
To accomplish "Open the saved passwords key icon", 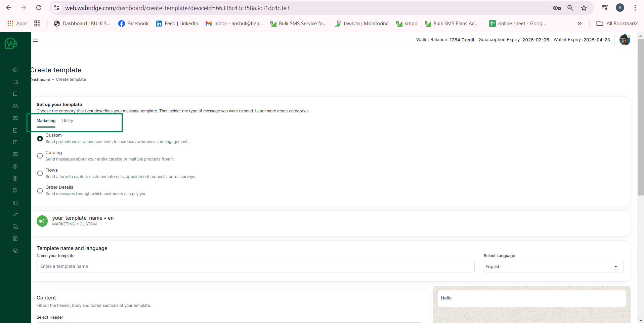I will pos(557,8).
